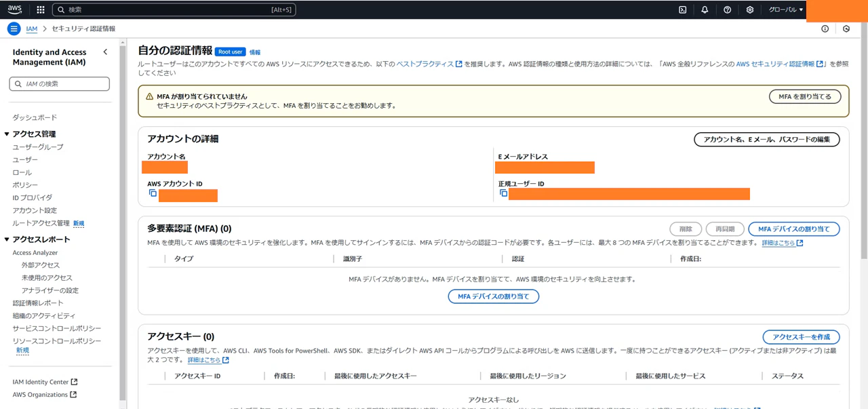Screen dimensions: 868x409
Task: Copy the AWS アカウント ID
Action: point(153,193)
